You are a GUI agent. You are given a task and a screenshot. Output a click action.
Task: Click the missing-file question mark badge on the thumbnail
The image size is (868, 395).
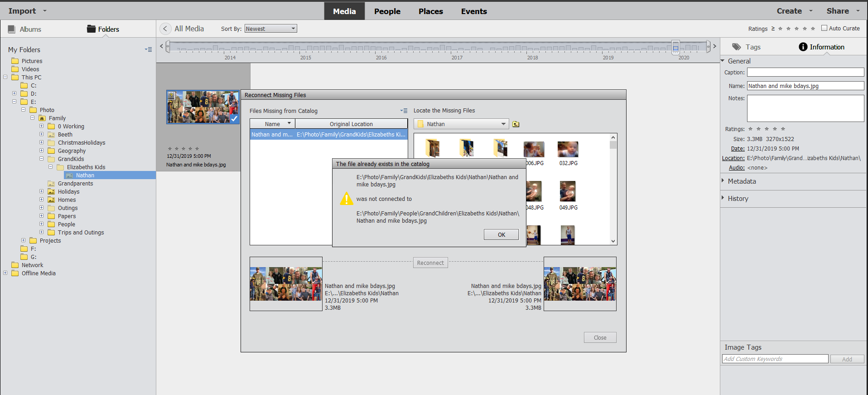tap(171, 96)
